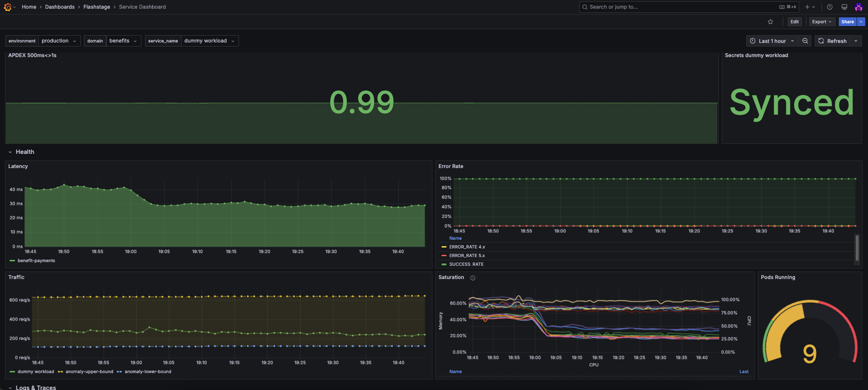Viewport: 868px width, 390px height.
Task: Click the Edit dashboard button
Action: click(x=795, y=22)
